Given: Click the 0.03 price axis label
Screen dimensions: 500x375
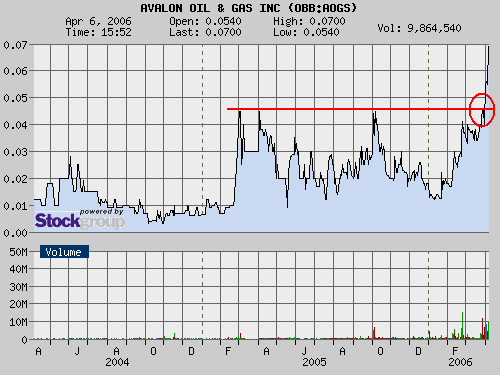Looking at the screenshot, I should point(15,152).
